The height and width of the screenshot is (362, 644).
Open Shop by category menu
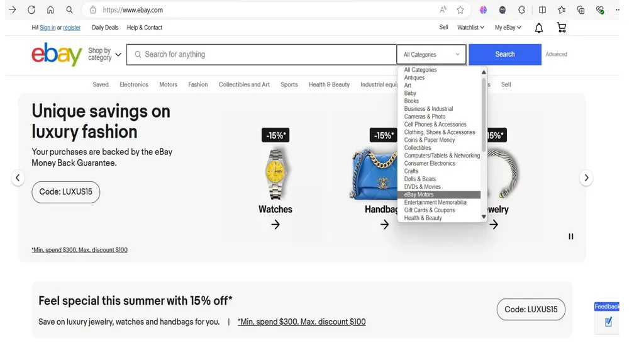tap(104, 54)
